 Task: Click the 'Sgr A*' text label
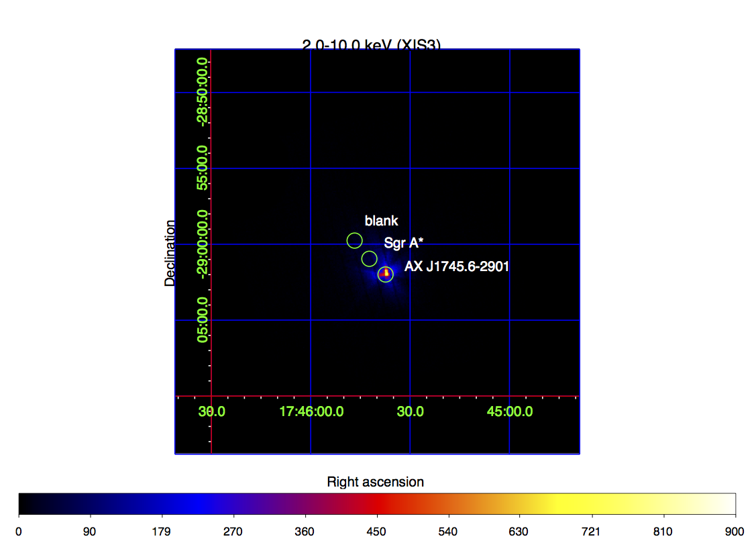404,243
